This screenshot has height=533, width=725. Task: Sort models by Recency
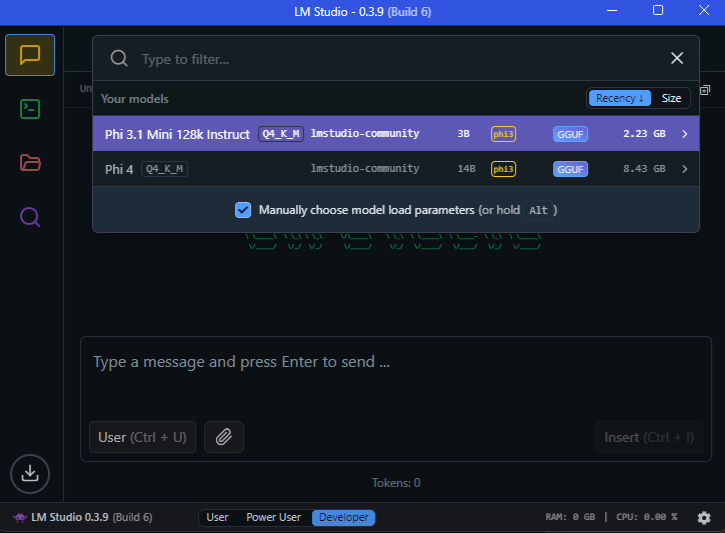pyautogui.click(x=620, y=98)
